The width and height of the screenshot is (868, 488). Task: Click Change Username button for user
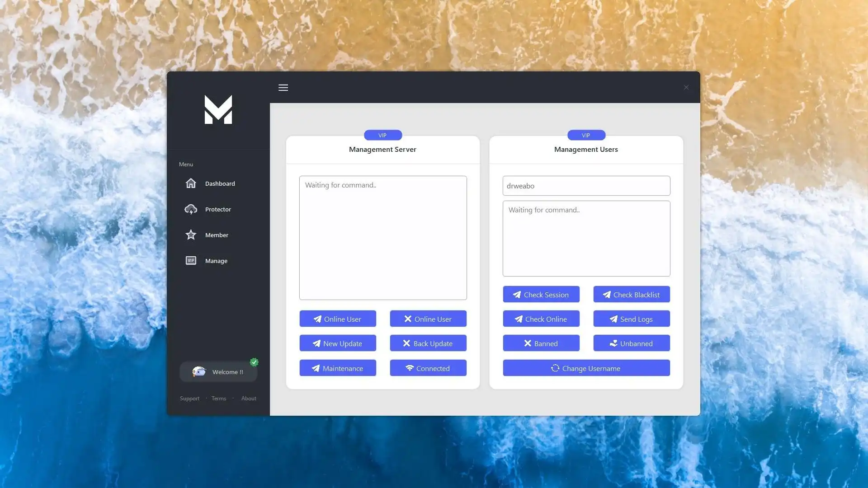point(586,368)
